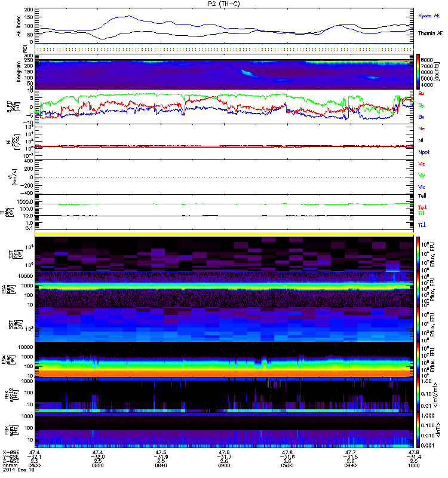Select the black Ni density label
The image size is (448, 478).
point(421,140)
